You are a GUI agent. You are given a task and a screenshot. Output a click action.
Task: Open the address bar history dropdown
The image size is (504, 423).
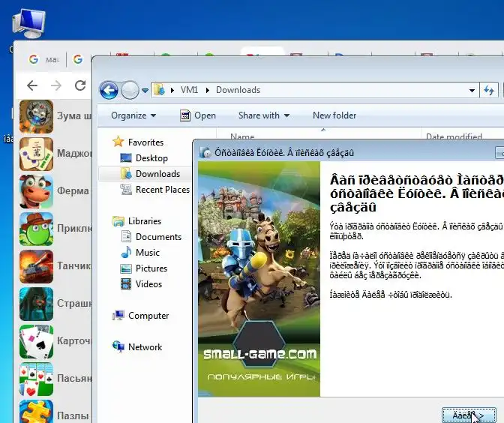tap(472, 90)
